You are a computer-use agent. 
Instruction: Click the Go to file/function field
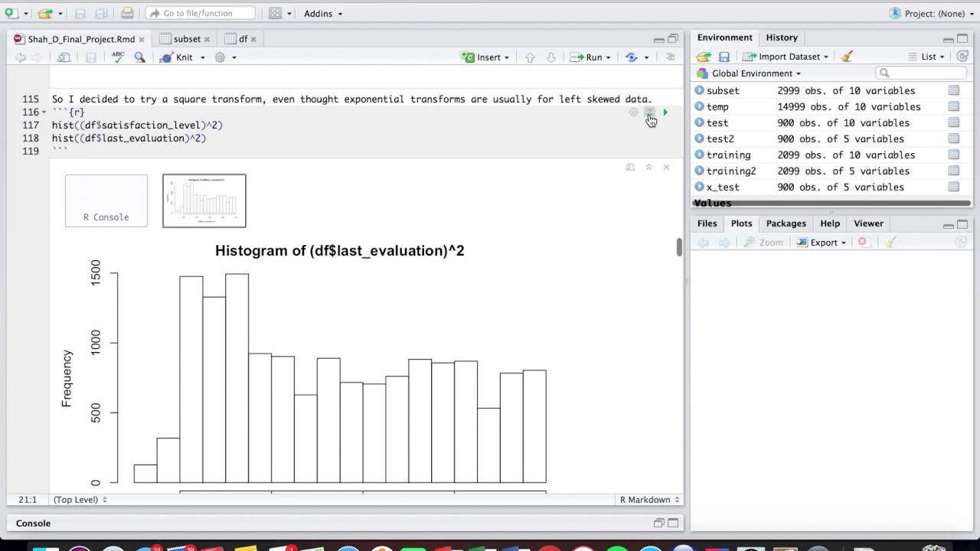[x=201, y=13]
